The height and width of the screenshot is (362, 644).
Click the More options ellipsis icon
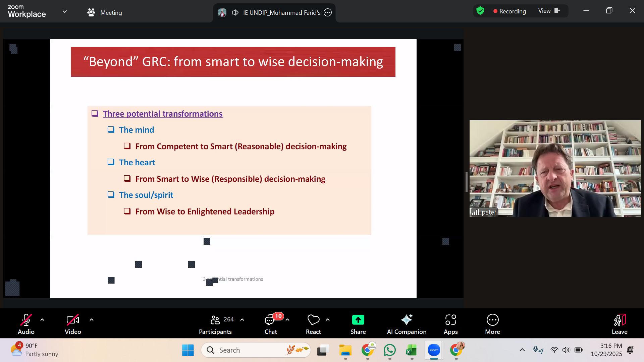coord(492,320)
